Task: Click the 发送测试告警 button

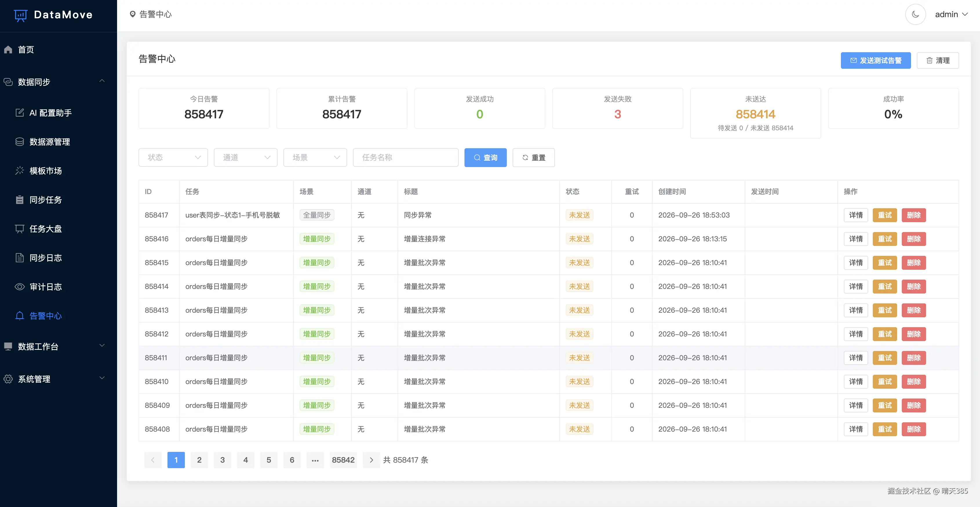Action: coord(875,61)
